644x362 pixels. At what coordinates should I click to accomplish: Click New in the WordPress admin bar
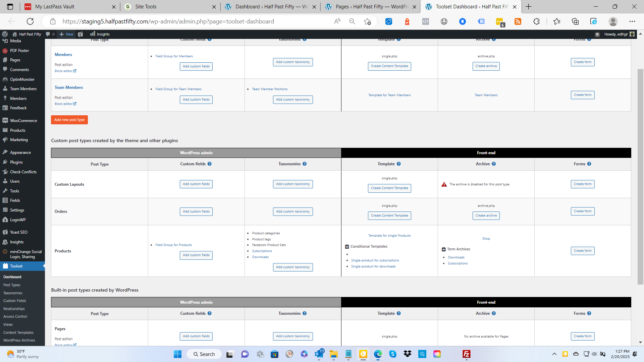(x=66, y=34)
